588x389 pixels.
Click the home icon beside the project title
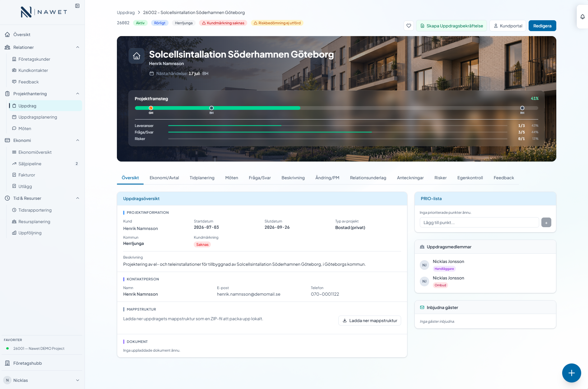[x=137, y=56]
